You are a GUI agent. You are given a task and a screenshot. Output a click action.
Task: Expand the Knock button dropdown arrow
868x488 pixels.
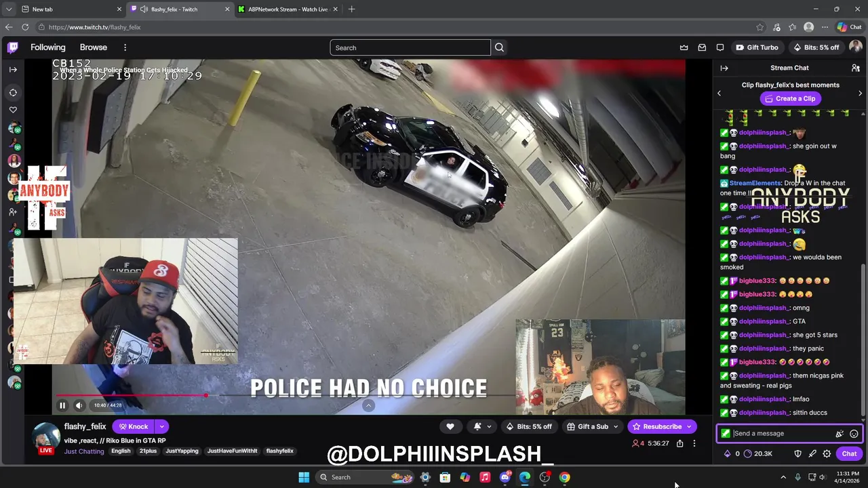(x=161, y=426)
